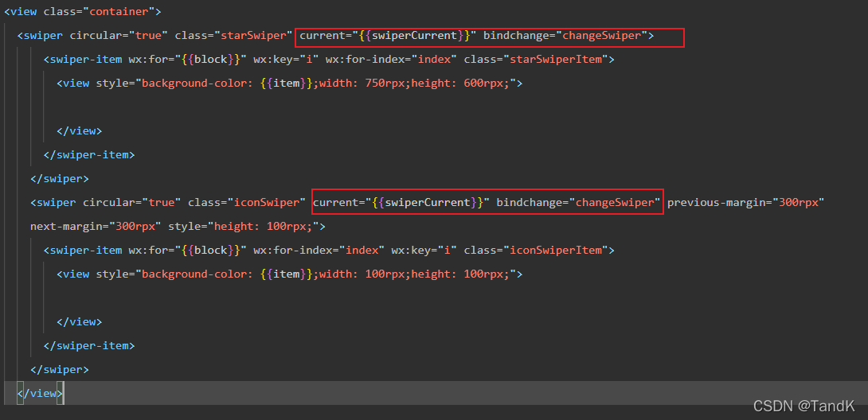The width and height of the screenshot is (868, 420).
Task: Click the highlighted closing </view> tag on the last line
Action: [x=41, y=393]
